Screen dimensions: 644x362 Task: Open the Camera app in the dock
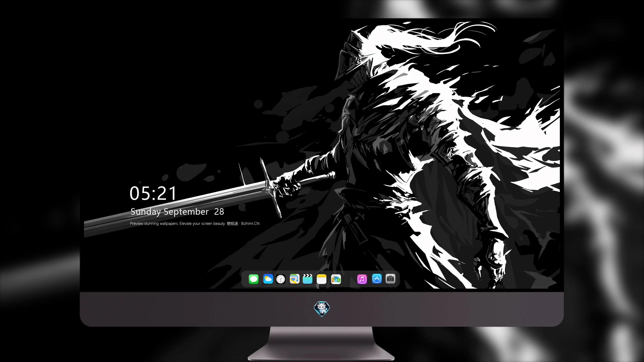tap(390, 279)
